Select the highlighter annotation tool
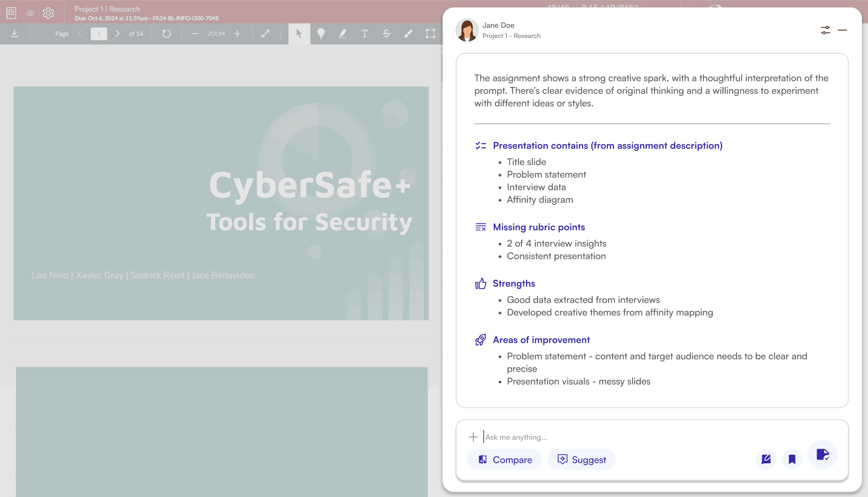 tap(343, 34)
